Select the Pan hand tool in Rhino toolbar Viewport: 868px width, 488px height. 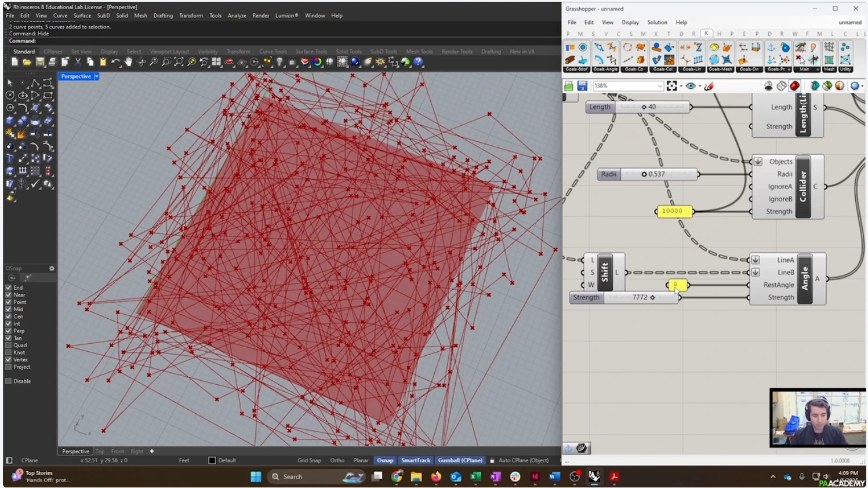pyautogui.click(x=128, y=62)
